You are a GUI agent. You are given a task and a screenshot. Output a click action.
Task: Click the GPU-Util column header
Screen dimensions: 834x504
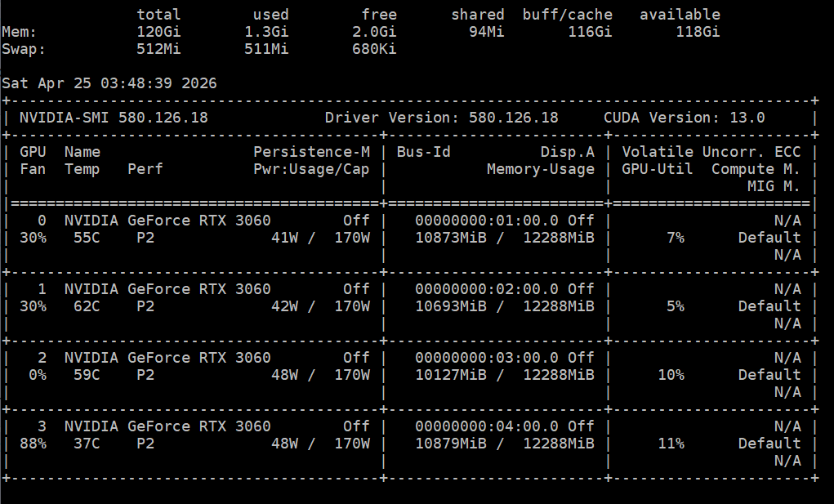(657, 169)
